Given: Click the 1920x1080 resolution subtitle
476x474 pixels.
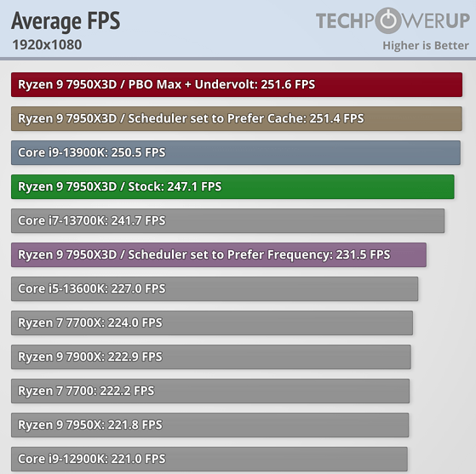Looking at the screenshot, I should [x=47, y=44].
